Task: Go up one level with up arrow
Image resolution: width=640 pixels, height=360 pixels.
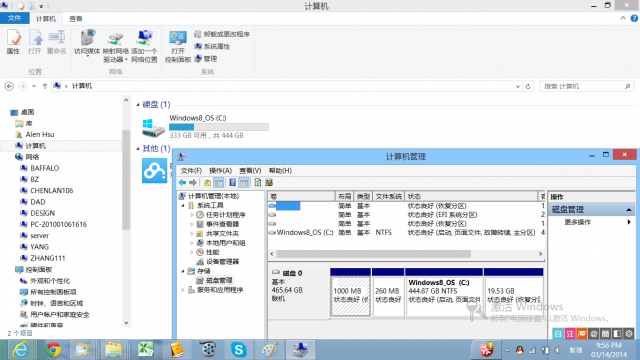Action: 44,86
